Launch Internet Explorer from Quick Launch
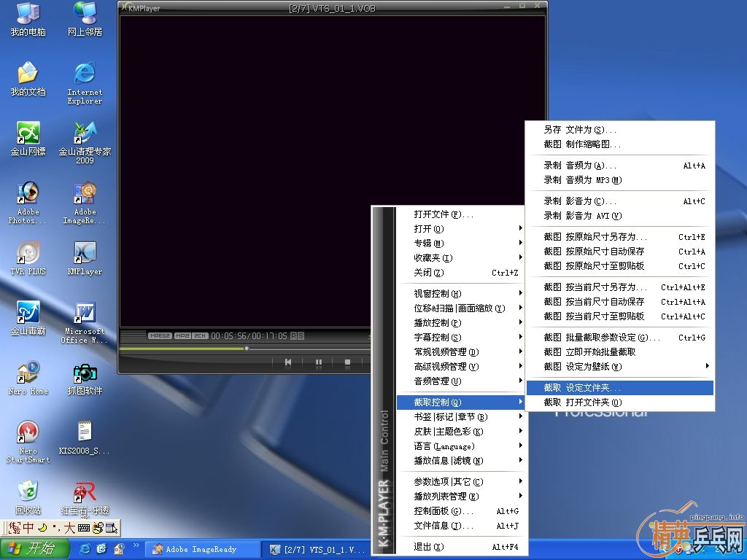This screenshot has width=747, height=560. 85,548
